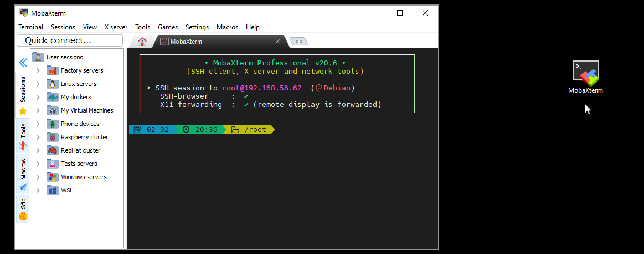Click the MobaXterm title bar logo
Image resolution: width=644 pixels, height=254 pixels.
(x=24, y=13)
